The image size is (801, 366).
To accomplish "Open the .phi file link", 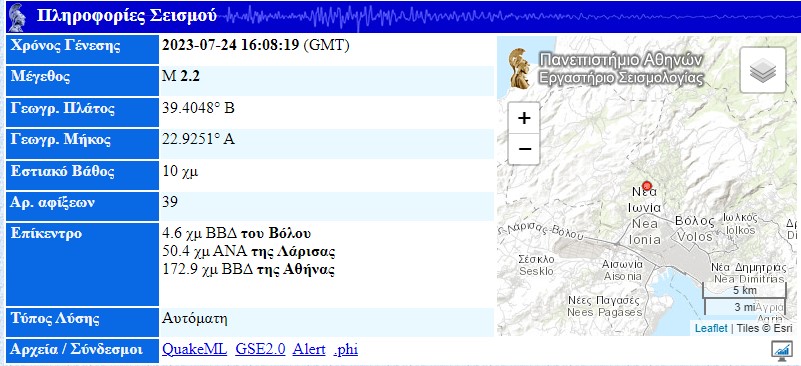I will (346, 350).
